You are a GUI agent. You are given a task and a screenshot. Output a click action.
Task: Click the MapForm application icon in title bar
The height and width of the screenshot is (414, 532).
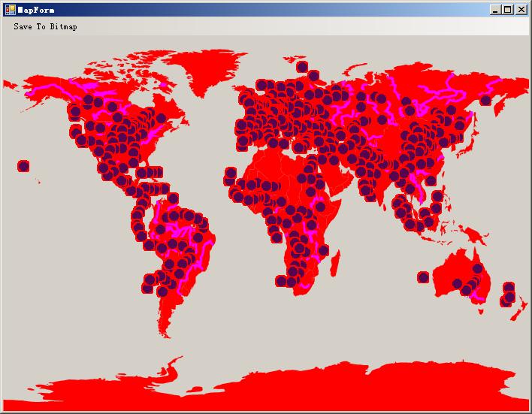click(x=11, y=10)
